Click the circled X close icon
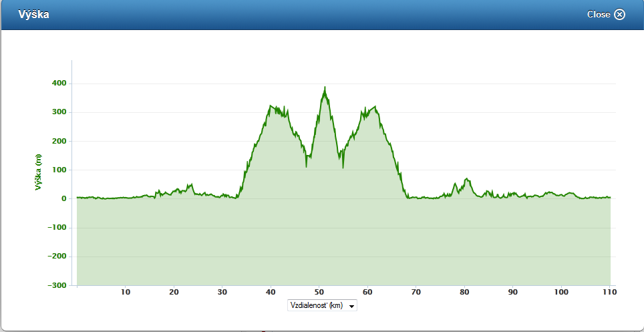Viewport: 644px width, 332px height. pos(619,15)
